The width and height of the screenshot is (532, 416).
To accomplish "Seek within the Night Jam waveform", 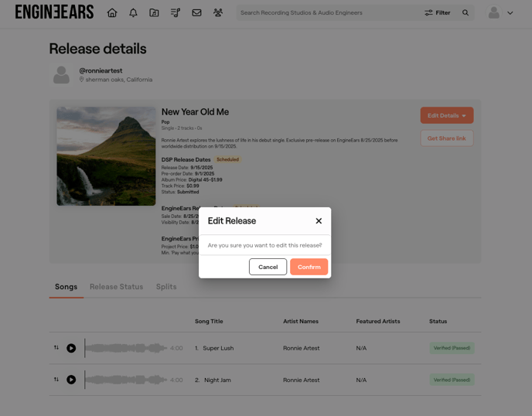I will 125,380.
